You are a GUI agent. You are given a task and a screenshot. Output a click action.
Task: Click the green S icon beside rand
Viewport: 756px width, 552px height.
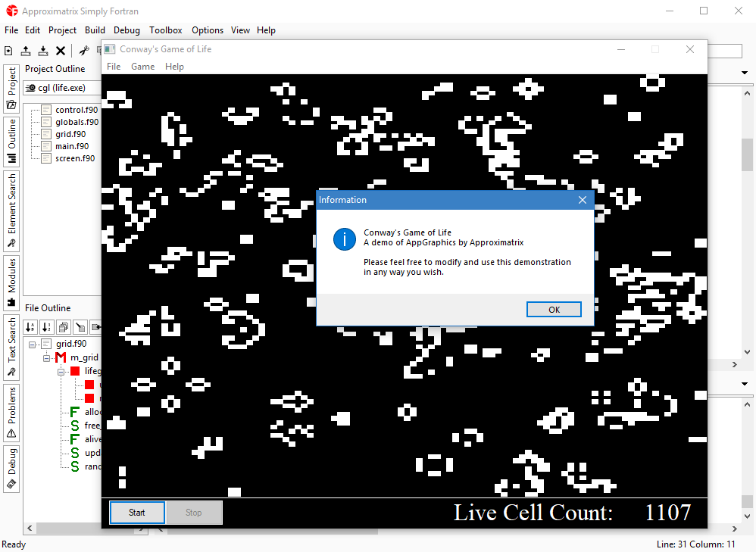tap(75, 466)
